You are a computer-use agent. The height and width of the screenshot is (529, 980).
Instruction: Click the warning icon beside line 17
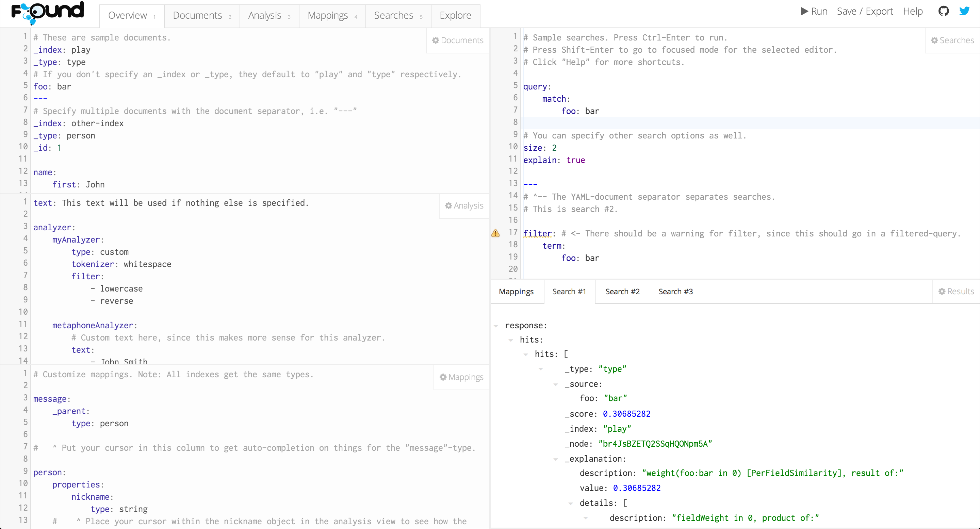(495, 233)
